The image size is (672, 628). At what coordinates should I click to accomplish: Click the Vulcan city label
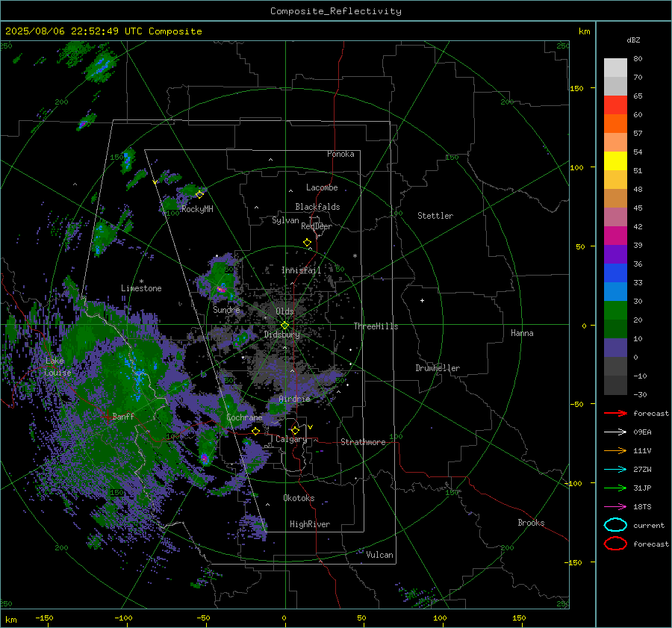click(380, 555)
